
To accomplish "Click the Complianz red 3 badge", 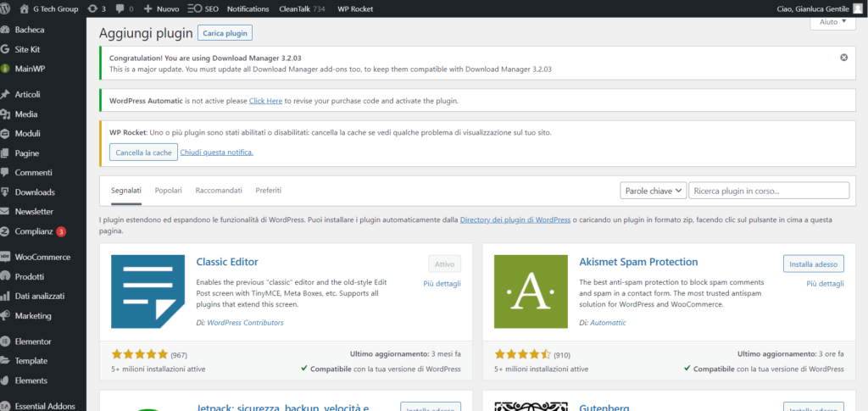I will click(61, 231).
